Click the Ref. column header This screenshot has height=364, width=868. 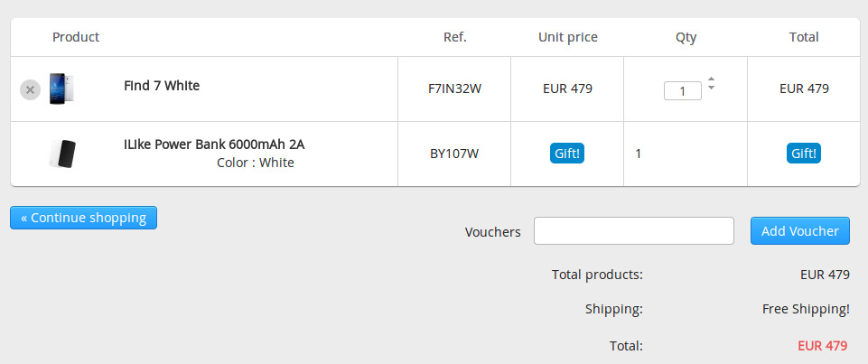pyautogui.click(x=454, y=37)
